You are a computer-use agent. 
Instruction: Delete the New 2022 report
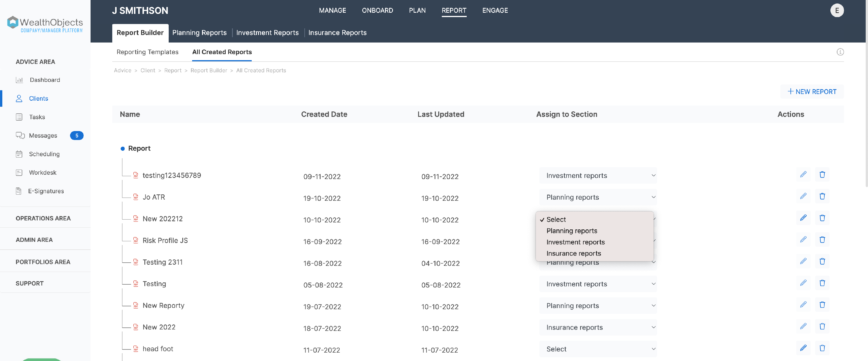[822, 326]
